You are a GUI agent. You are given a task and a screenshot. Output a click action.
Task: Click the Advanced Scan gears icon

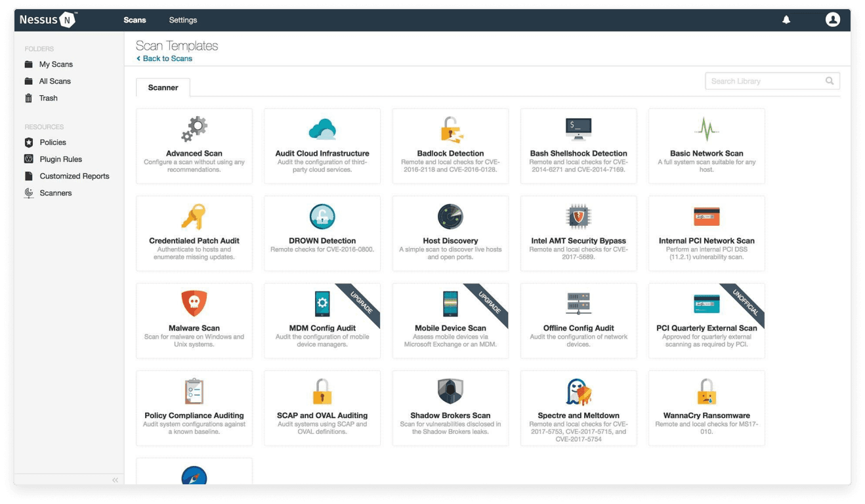194,129
